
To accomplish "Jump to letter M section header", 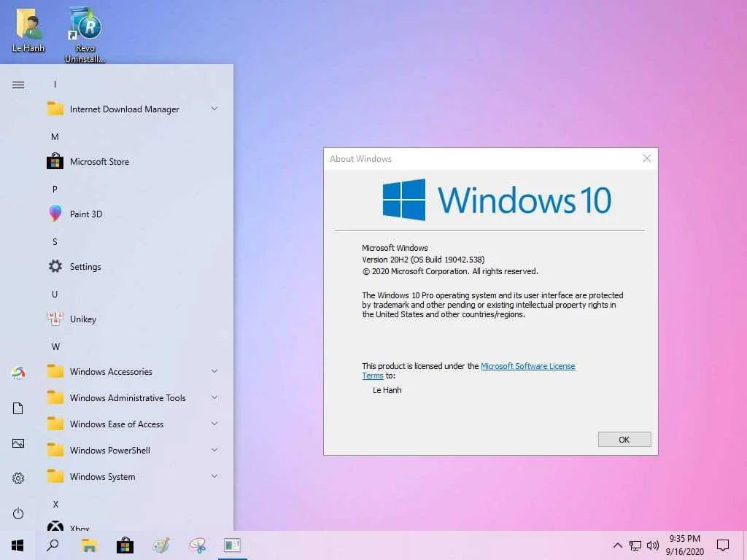I will (55, 136).
